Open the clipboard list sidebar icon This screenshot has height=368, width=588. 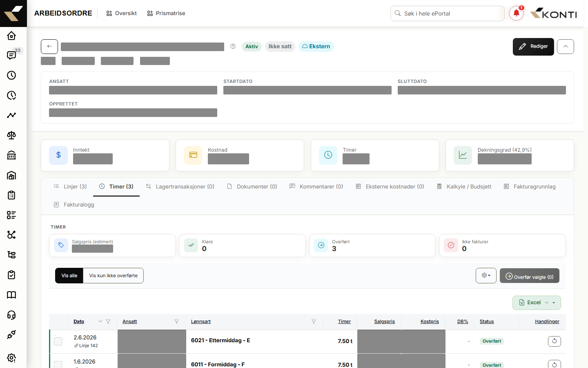coord(11,195)
